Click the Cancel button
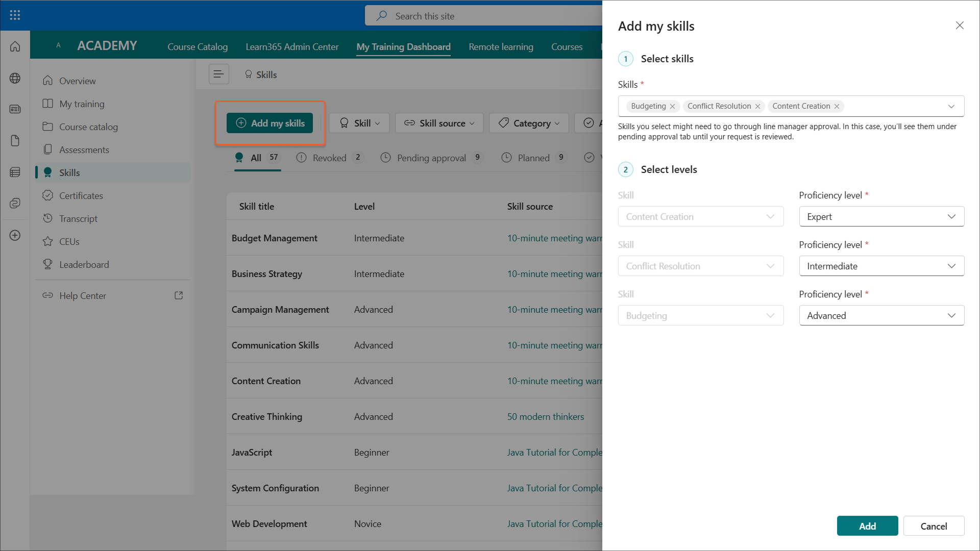The height and width of the screenshot is (551, 980). (x=933, y=525)
